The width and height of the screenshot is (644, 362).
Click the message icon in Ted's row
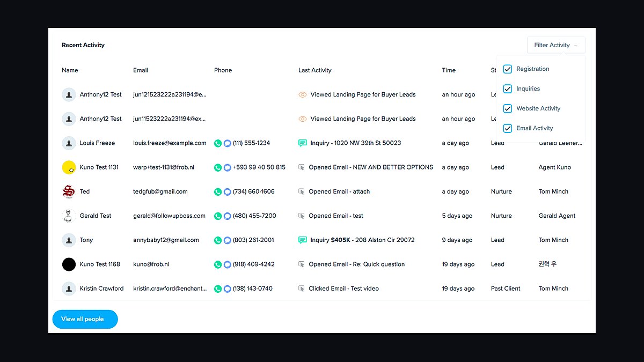[228, 191]
